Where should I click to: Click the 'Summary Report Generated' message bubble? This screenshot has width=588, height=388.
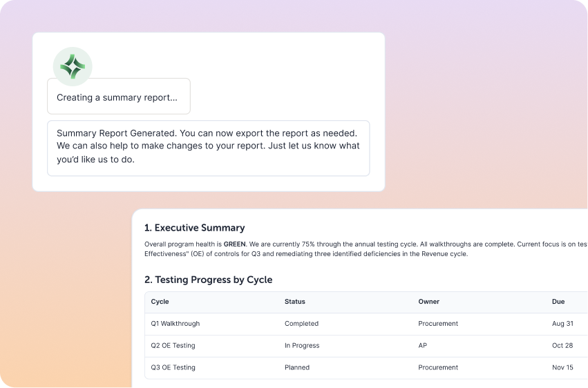(208, 148)
